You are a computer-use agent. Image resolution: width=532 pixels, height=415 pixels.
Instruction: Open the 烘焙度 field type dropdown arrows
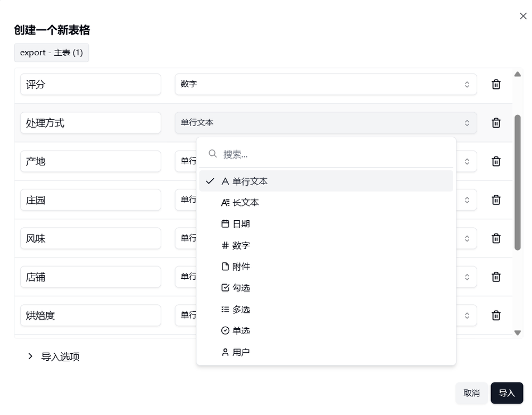(x=467, y=315)
